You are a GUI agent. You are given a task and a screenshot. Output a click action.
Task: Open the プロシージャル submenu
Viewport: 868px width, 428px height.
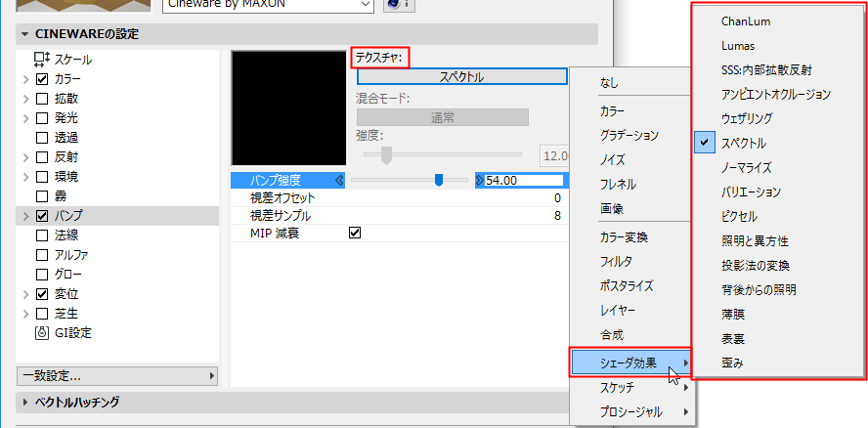631,412
